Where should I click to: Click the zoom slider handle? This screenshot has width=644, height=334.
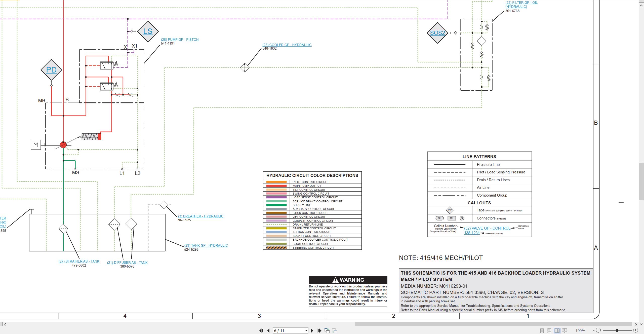point(617,330)
